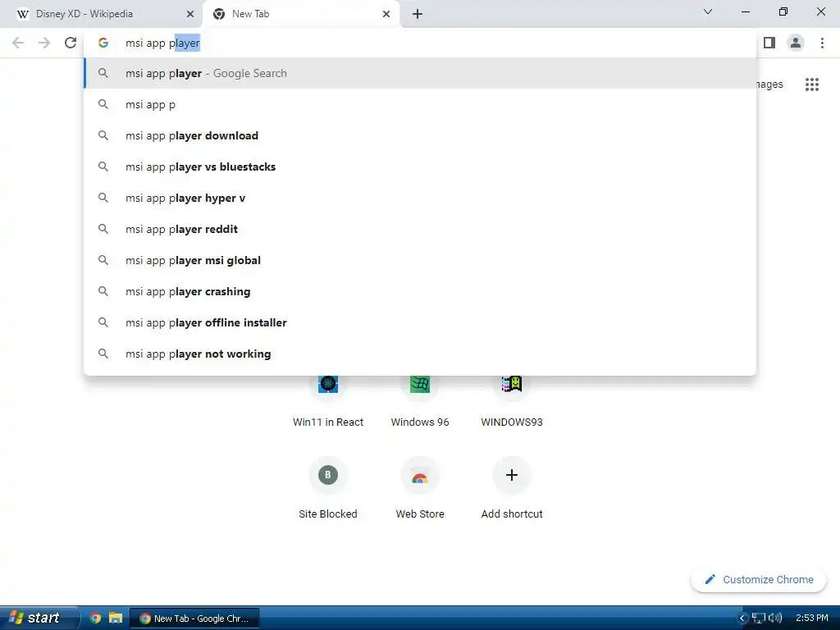Click the 2:53 PM taskbar clock
The image size is (840, 630).
811,619
